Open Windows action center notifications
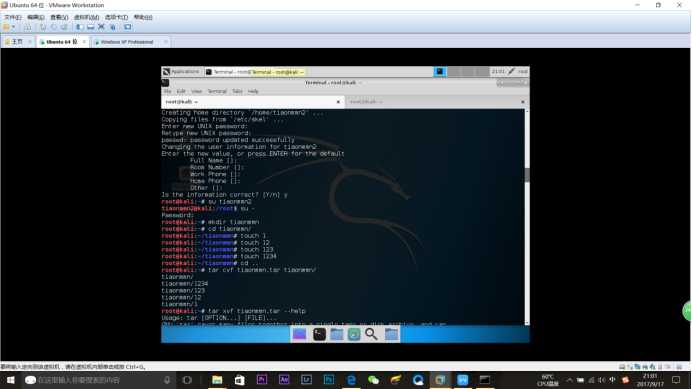The width and height of the screenshot is (692, 389). click(676, 380)
